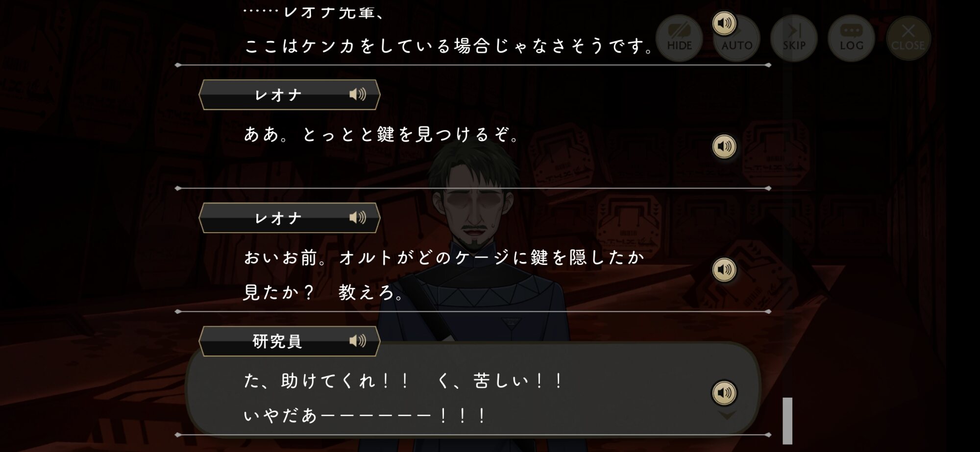Viewport: 980px width, 452px height.
Task: Tap speaker icon in second レオナ name tag
Action: (358, 217)
